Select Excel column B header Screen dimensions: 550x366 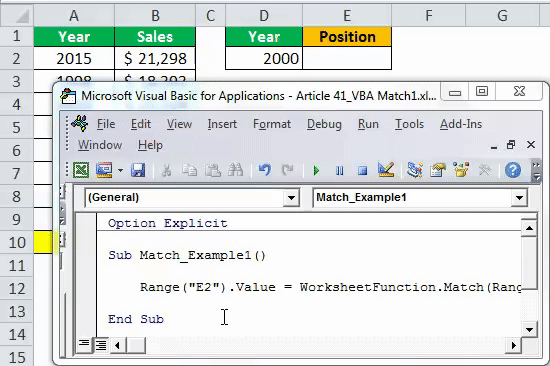pos(155,16)
